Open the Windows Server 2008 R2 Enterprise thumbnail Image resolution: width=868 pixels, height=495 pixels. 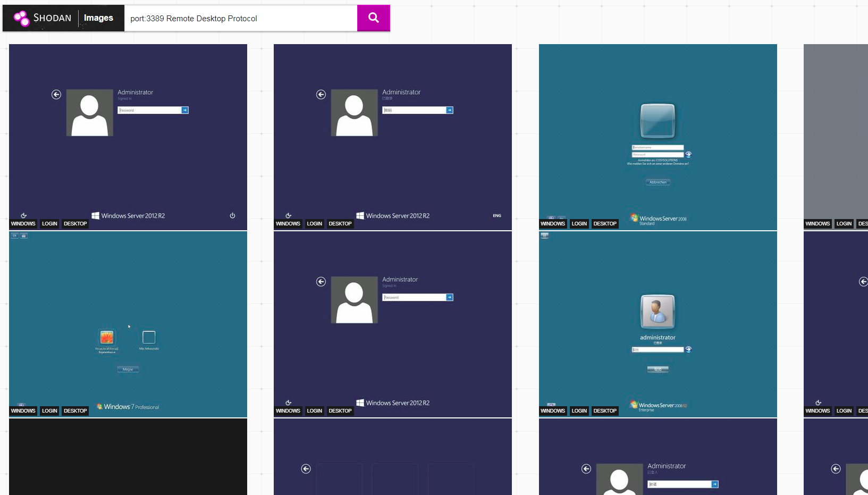click(x=658, y=324)
